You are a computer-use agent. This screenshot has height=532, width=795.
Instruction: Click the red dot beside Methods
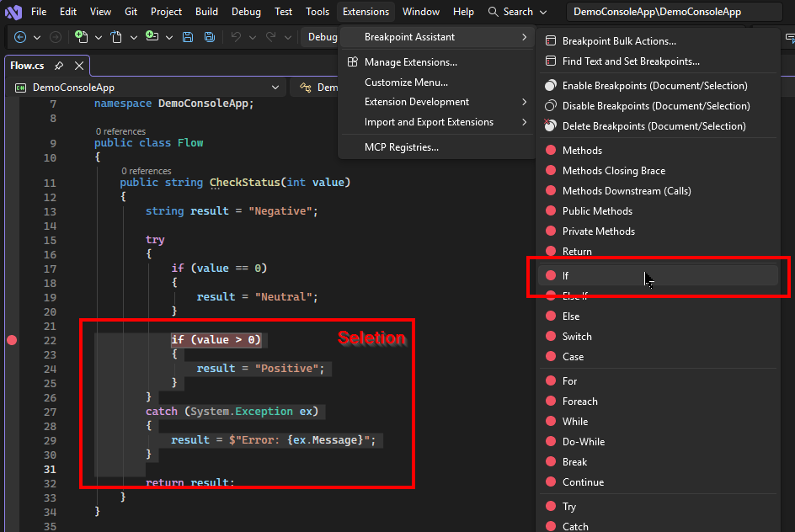[x=551, y=150]
